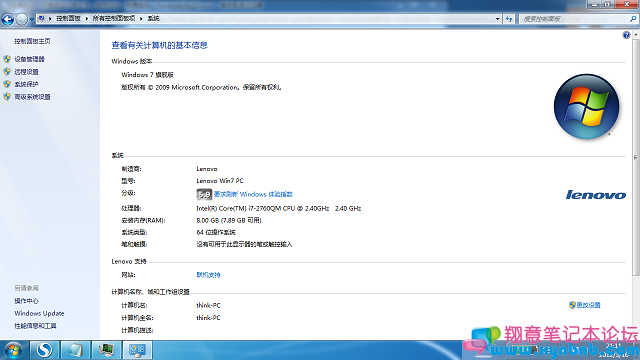
Task: Click the control panel icon in address bar
Action: (x=41, y=18)
